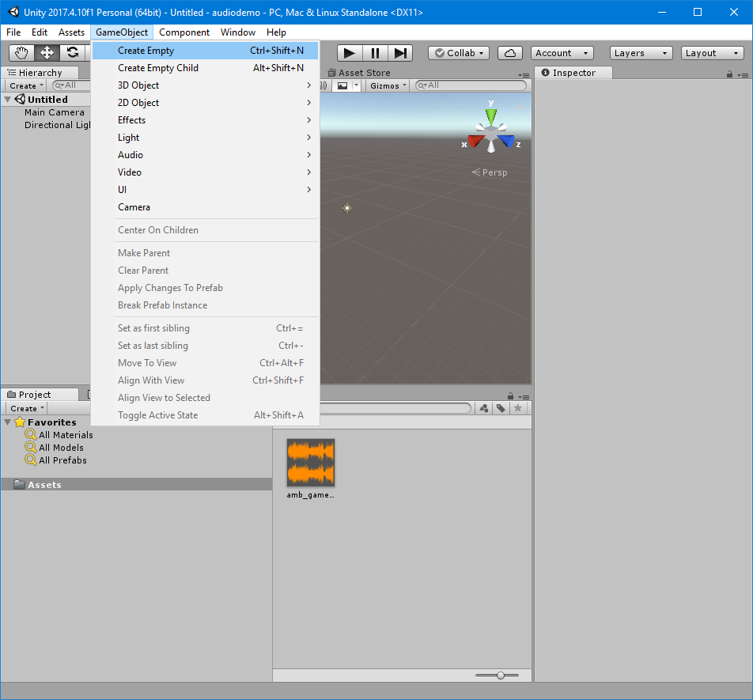Select the amb_game audio clip thumbnail
This screenshot has height=700, width=753.
311,463
